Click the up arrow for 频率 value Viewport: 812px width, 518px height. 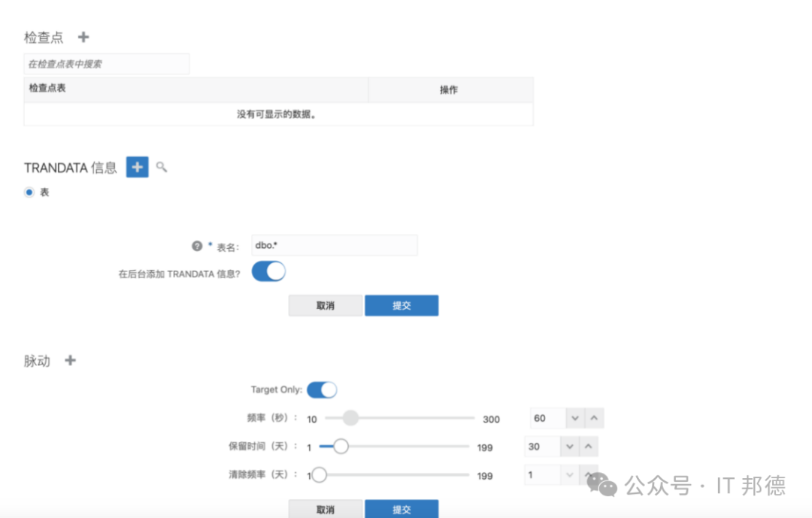tap(594, 418)
